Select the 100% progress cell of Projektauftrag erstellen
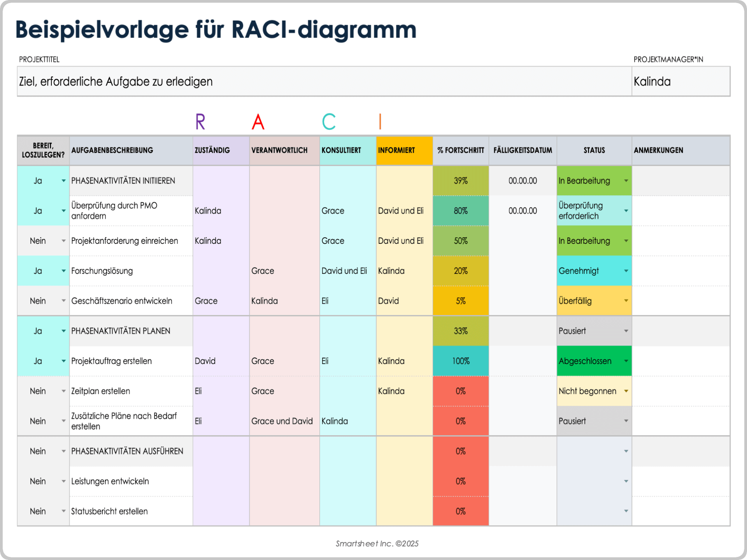 point(461,361)
